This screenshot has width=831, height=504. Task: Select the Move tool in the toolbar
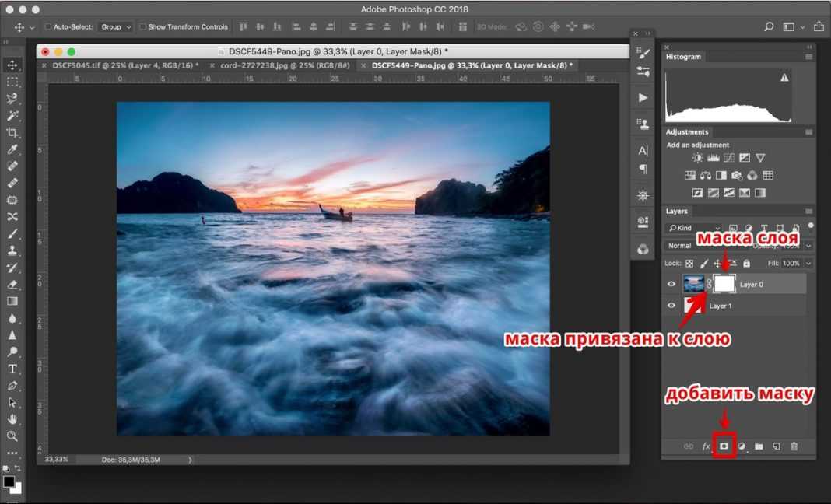click(x=12, y=65)
